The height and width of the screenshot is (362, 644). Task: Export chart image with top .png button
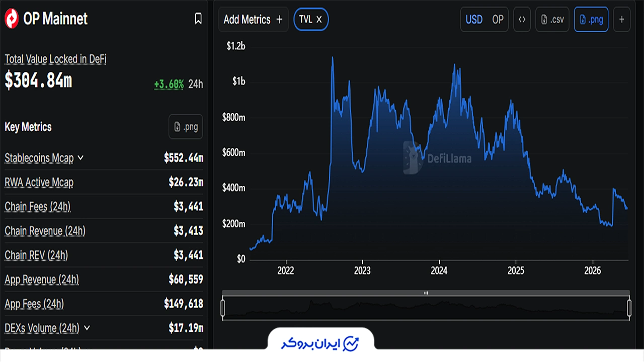tap(591, 20)
